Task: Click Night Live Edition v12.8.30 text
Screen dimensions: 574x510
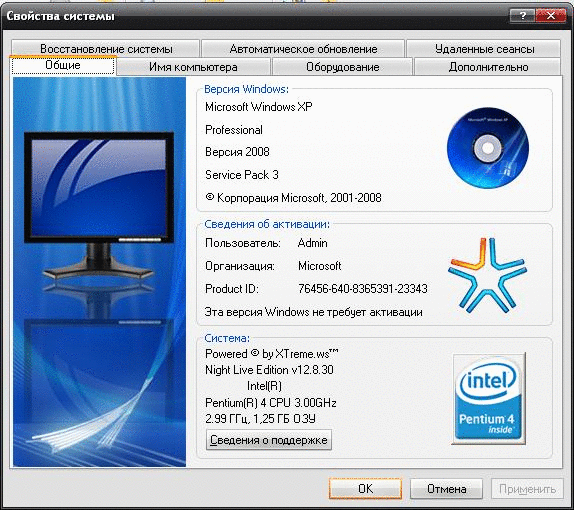Action: 269,370
